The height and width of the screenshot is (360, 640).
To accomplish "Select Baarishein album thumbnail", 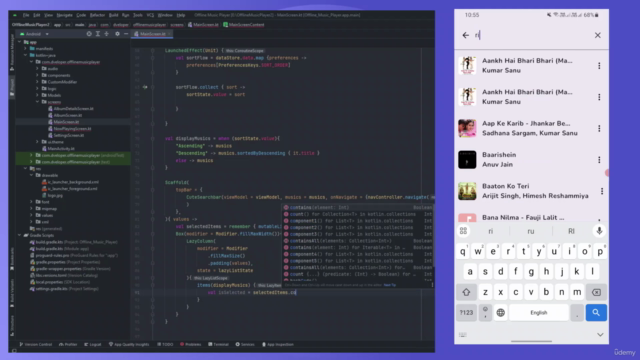I will [467, 160].
